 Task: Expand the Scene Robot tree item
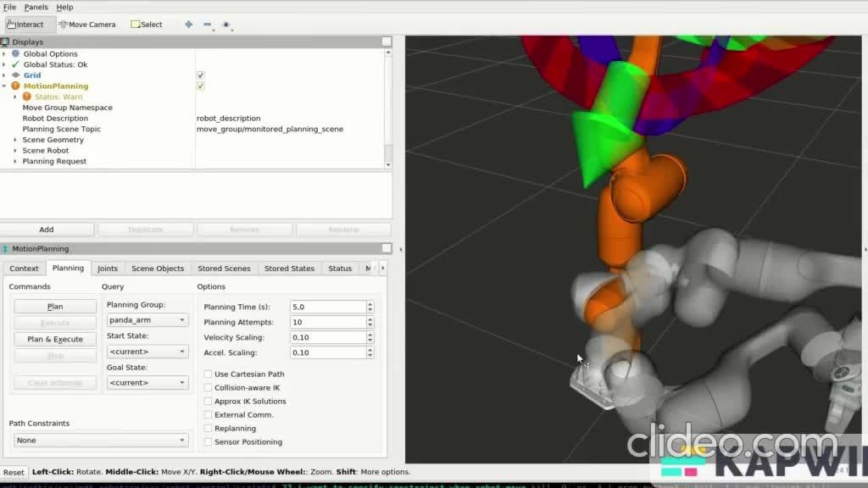pos(15,151)
